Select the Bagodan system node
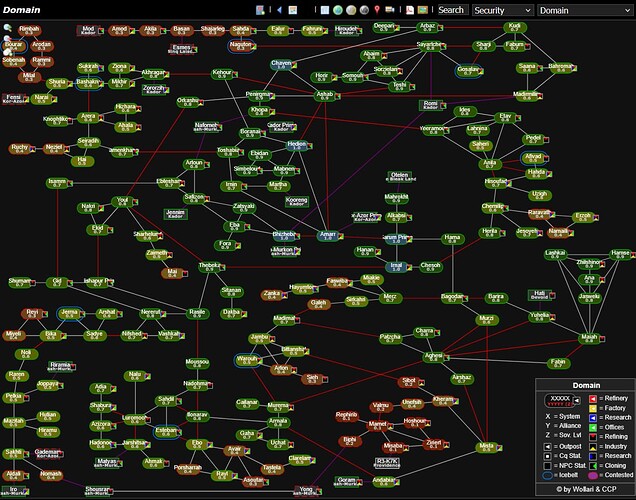This screenshot has height=500, width=636. pos(451,298)
